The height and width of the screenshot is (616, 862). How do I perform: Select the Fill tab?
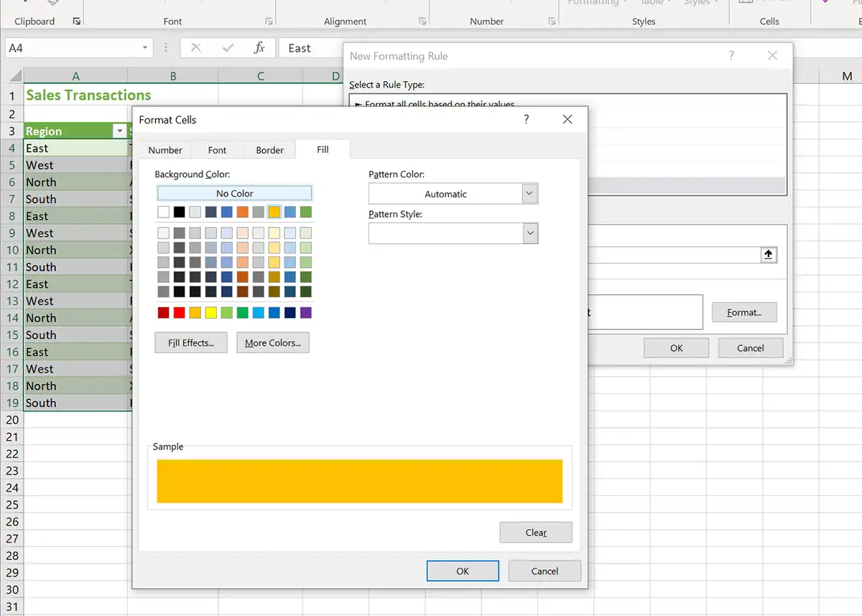pos(323,149)
